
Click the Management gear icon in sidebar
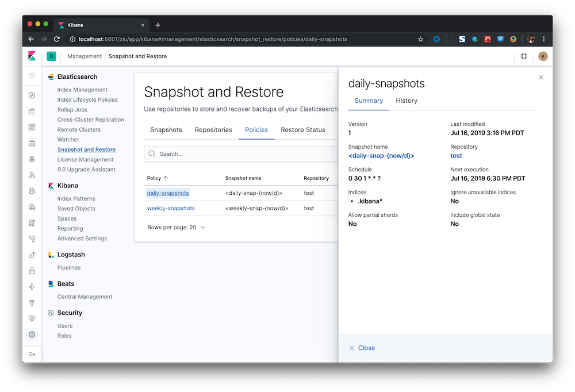(x=32, y=335)
